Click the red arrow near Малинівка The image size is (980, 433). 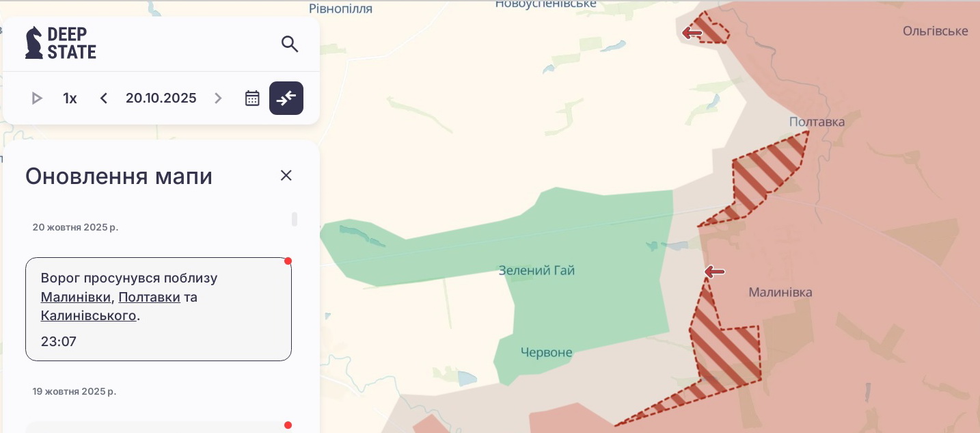click(714, 272)
